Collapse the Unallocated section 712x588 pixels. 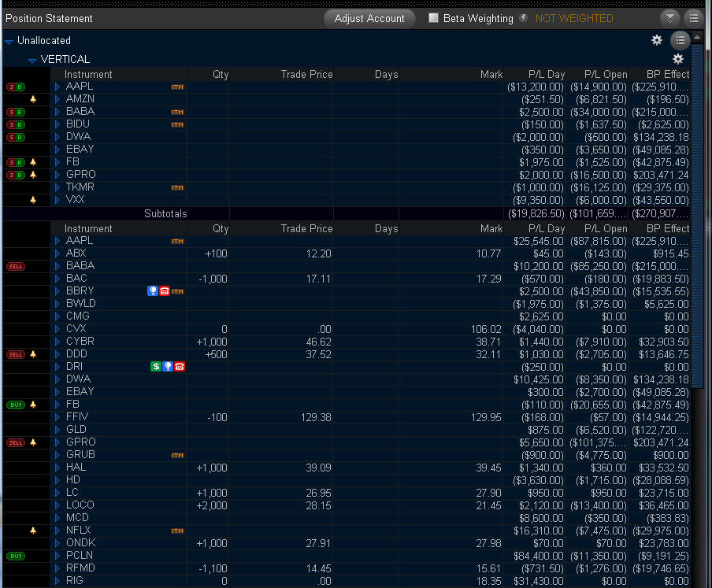(x=9, y=41)
